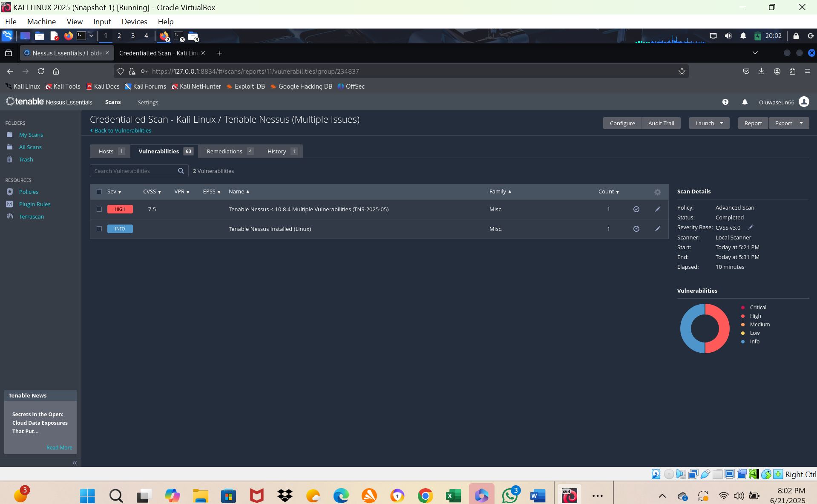Viewport: 817px width, 504px height.
Task: Open Firefox downloads panel
Action: pyautogui.click(x=762, y=71)
